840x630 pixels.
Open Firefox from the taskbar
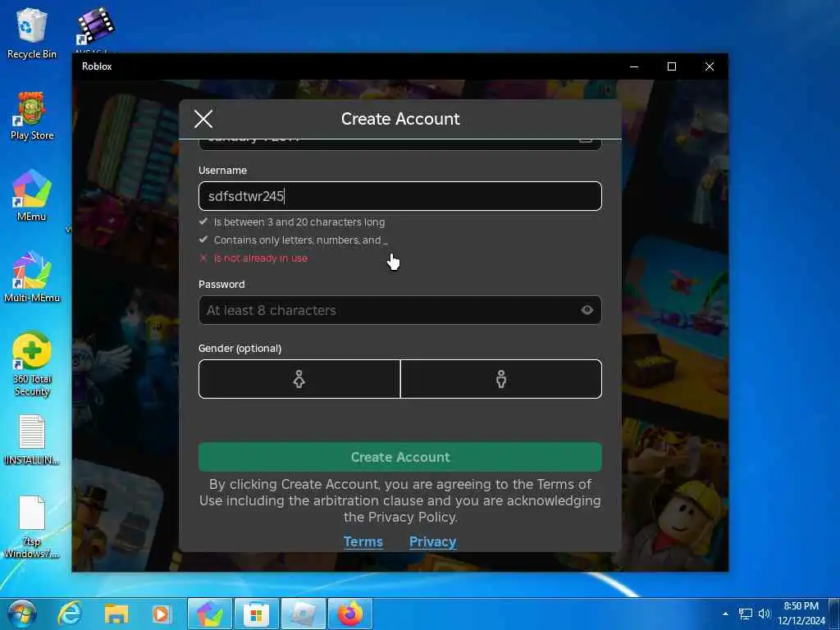pyautogui.click(x=349, y=614)
